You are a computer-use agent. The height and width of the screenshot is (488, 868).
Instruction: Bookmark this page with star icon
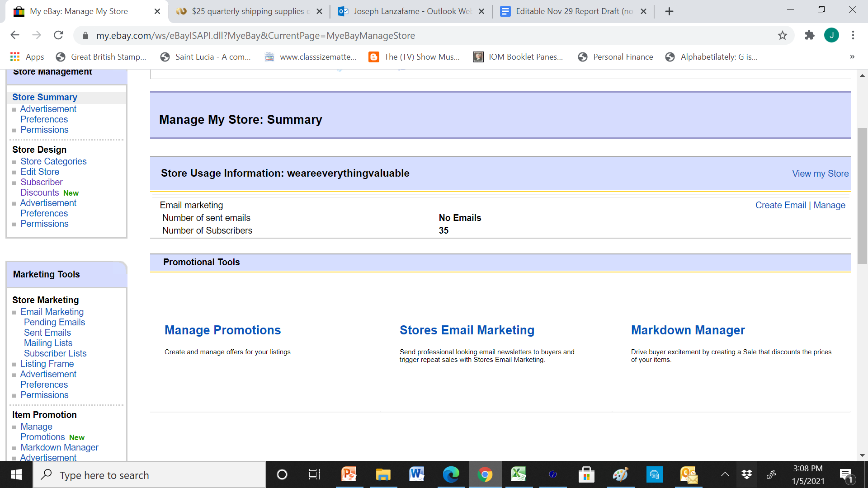click(x=783, y=35)
